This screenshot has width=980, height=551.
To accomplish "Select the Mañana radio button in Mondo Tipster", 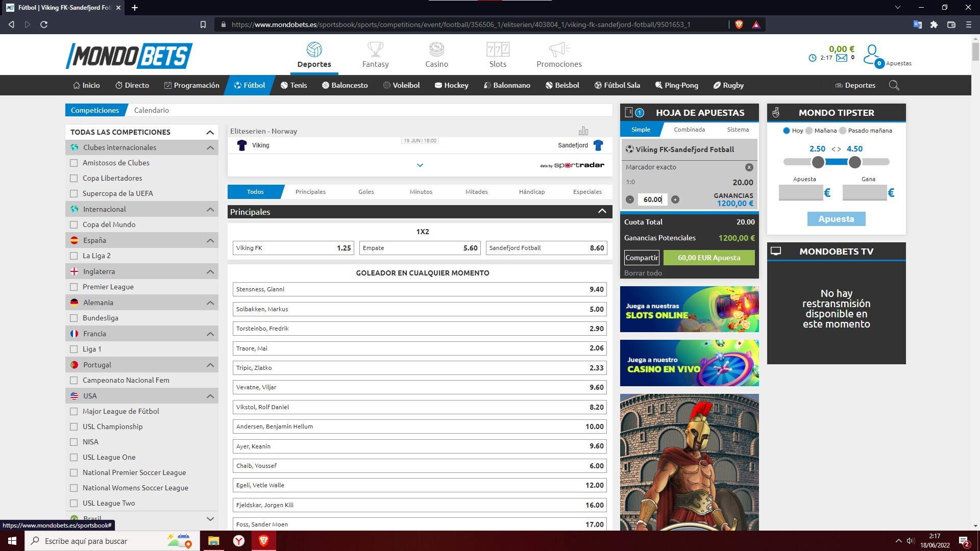I will click(x=809, y=131).
